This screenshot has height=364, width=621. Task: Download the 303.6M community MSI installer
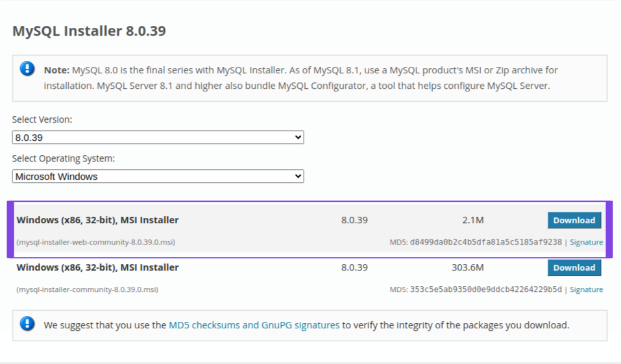[574, 268]
